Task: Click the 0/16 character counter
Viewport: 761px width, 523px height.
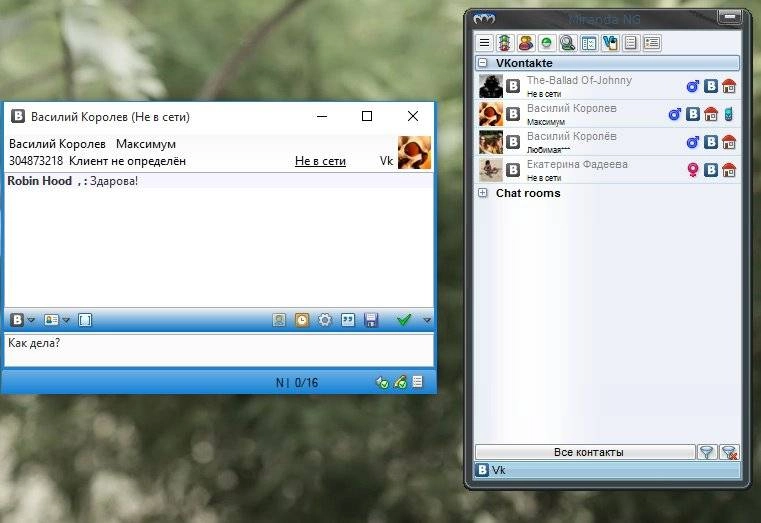Action: (306, 382)
